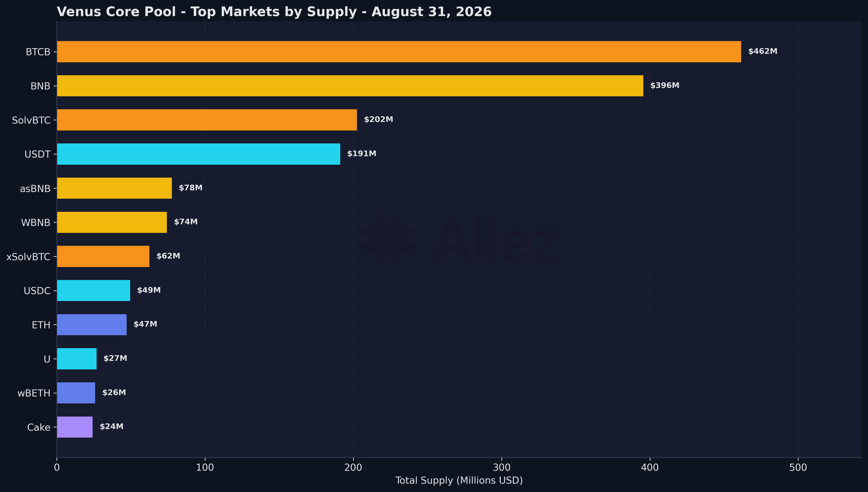Click the $47M value label
The image size is (868, 492).
coord(145,324)
